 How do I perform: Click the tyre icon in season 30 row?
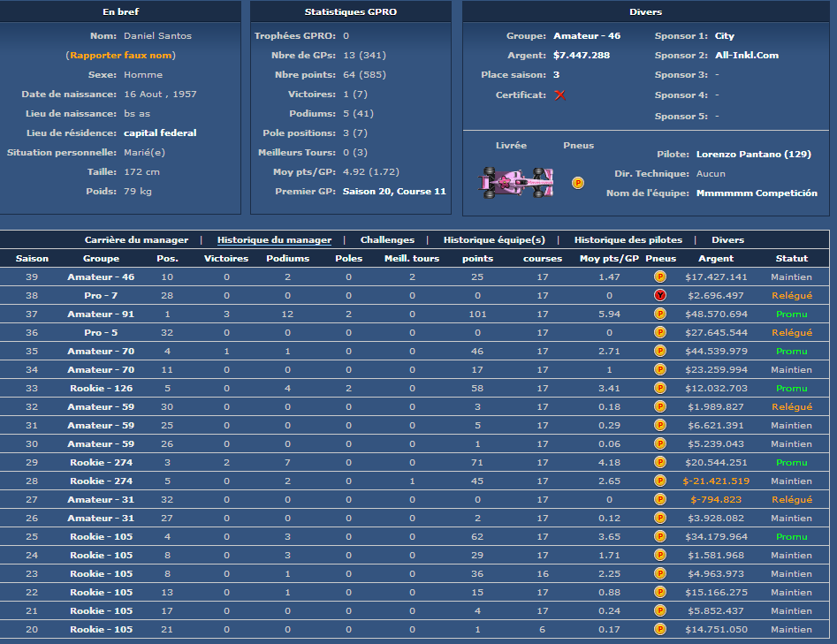pos(660,444)
